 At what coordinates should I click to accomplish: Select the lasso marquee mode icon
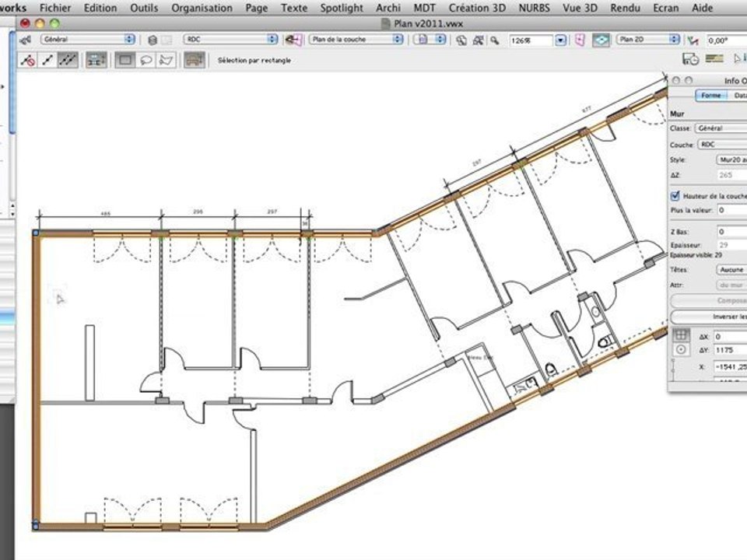[146, 61]
